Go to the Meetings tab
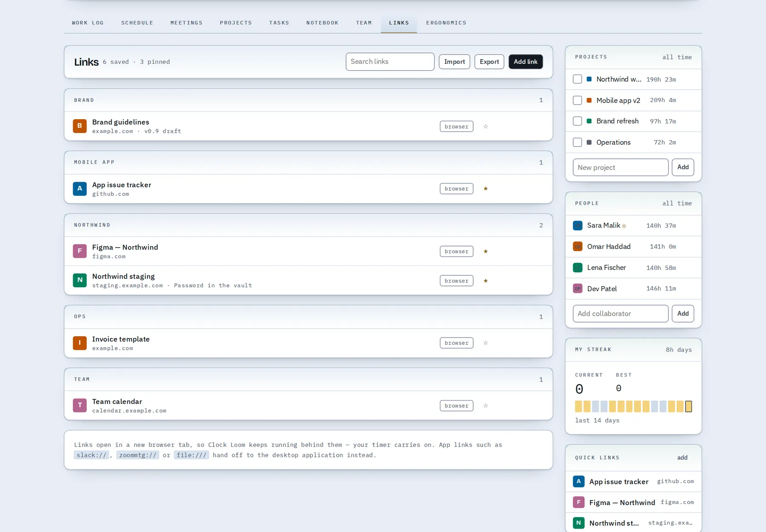This screenshot has height=532, width=766. pyautogui.click(x=186, y=23)
